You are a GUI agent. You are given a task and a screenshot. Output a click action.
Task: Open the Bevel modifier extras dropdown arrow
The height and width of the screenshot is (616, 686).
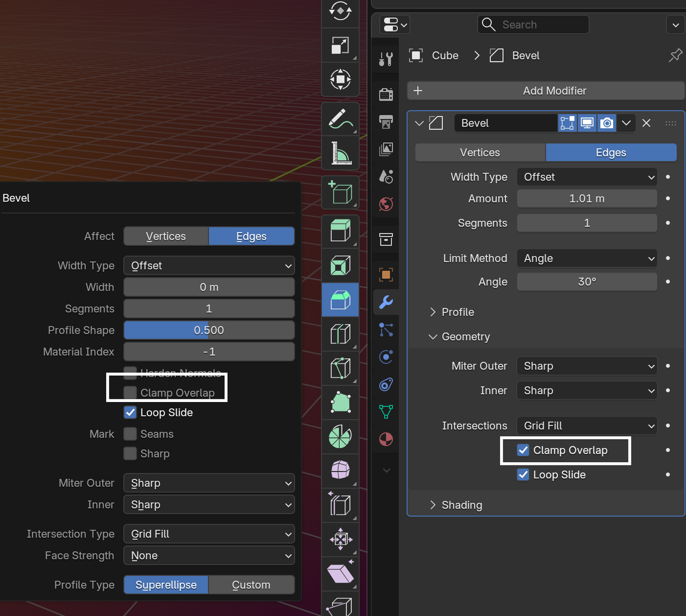pos(626,123)
